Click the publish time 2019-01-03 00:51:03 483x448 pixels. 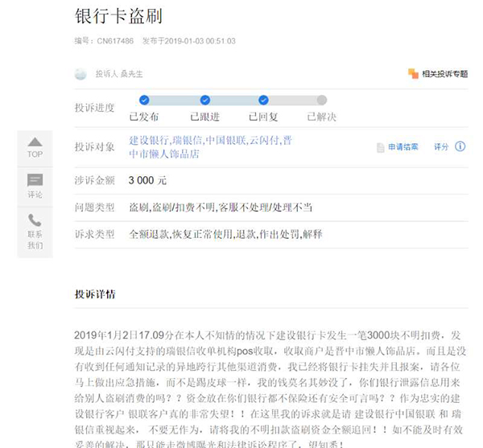coord(200,41)
